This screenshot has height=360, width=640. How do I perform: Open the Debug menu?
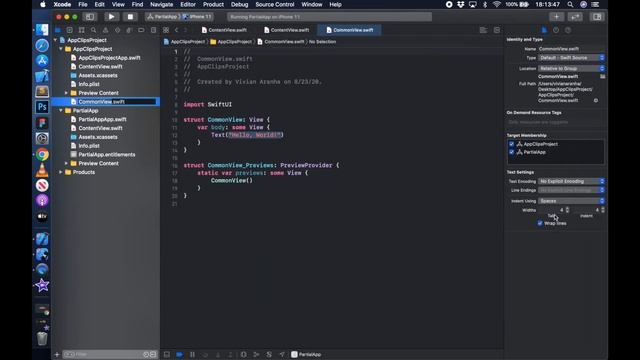coord(239,4)
